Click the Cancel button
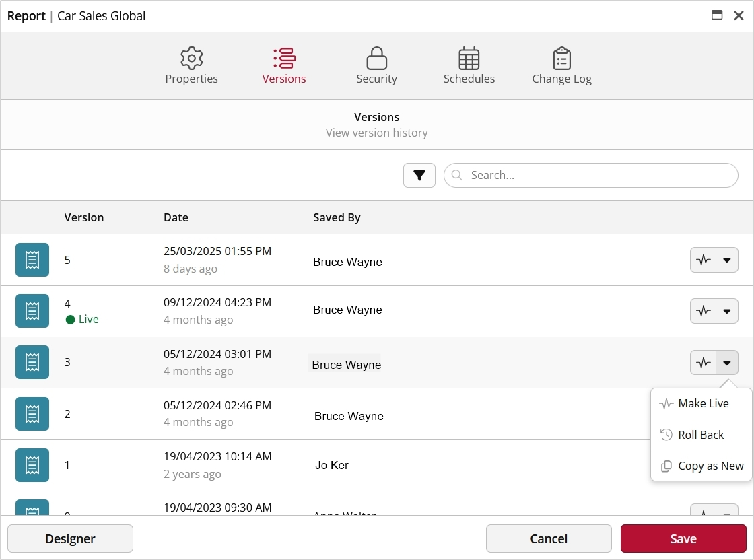This screenshot has width=754, height=560. click(549, 539)
